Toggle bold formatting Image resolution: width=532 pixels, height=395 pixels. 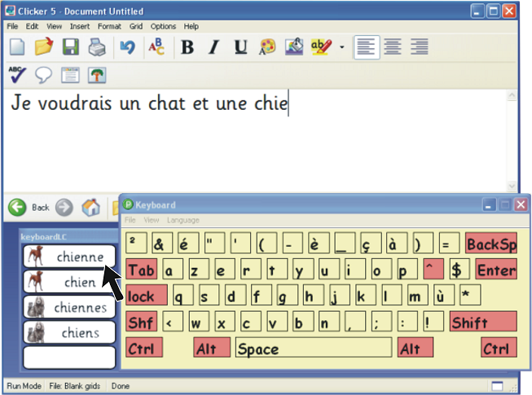pos(187,46)
